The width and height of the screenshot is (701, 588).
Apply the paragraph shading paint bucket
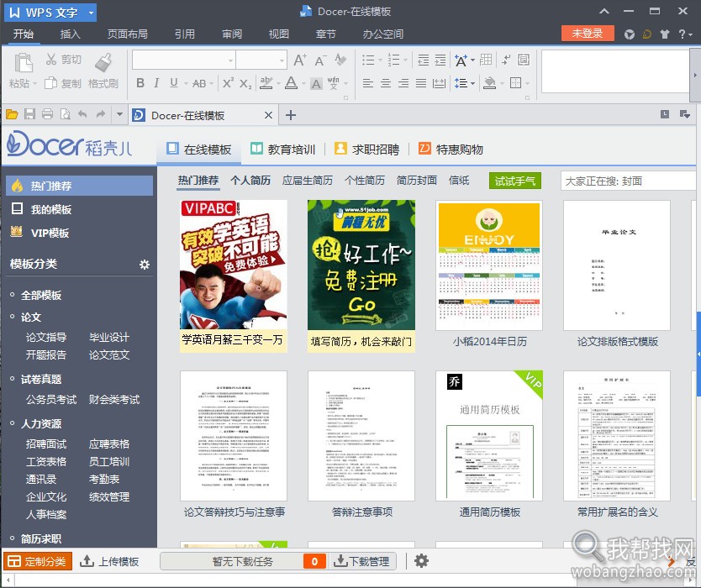pyautogui.click(x=489, y=83)
